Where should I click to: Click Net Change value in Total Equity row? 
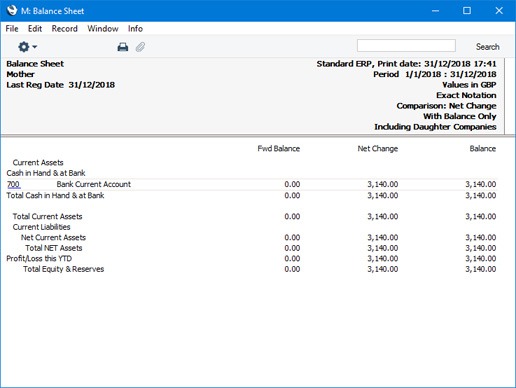pos(383,269)
